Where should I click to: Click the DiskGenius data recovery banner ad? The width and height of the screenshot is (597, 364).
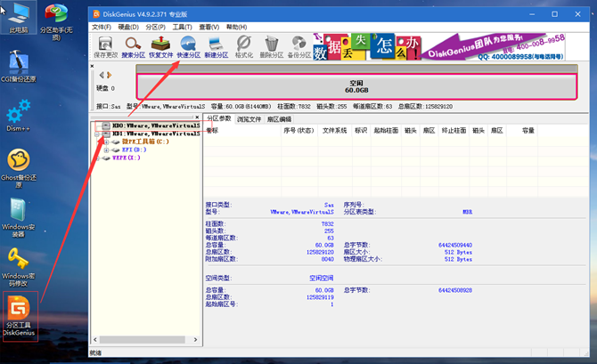pyautogui.click(x=438, y=46)
